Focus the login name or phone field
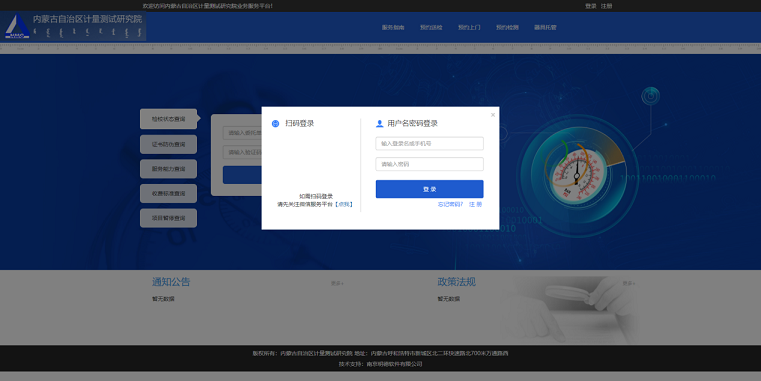Viewport: 761px width, 381px height. point(429,144)
